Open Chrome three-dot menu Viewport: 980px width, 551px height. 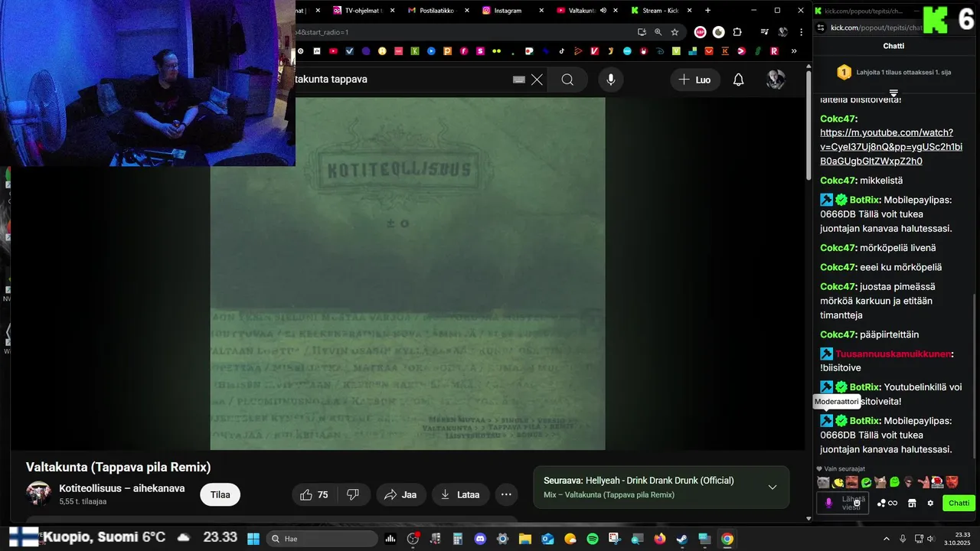click(x=801, y=32)
